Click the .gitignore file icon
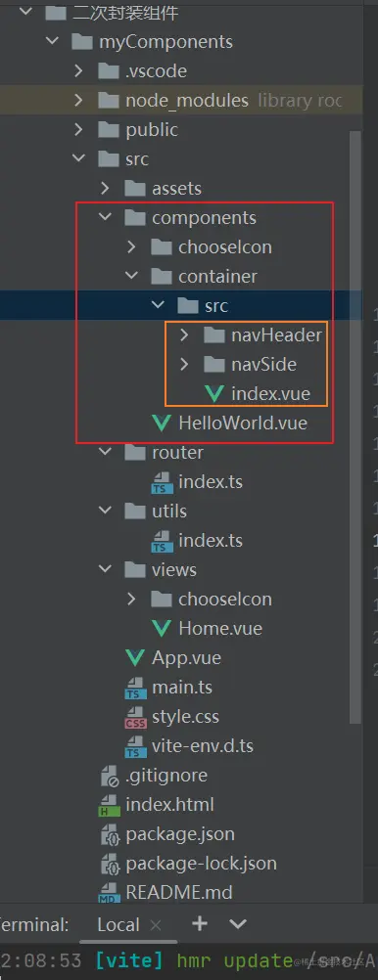378x980 pixels. pos(110,776)
